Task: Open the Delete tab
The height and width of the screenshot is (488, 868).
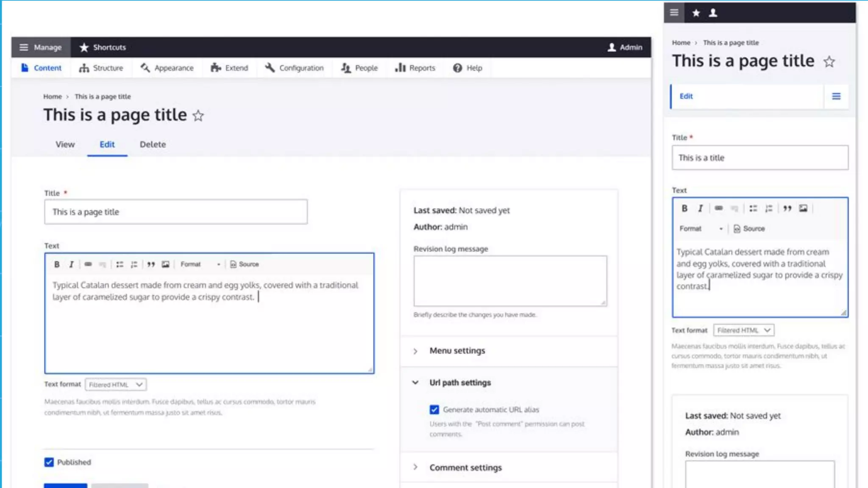Action: coord(153,144)
